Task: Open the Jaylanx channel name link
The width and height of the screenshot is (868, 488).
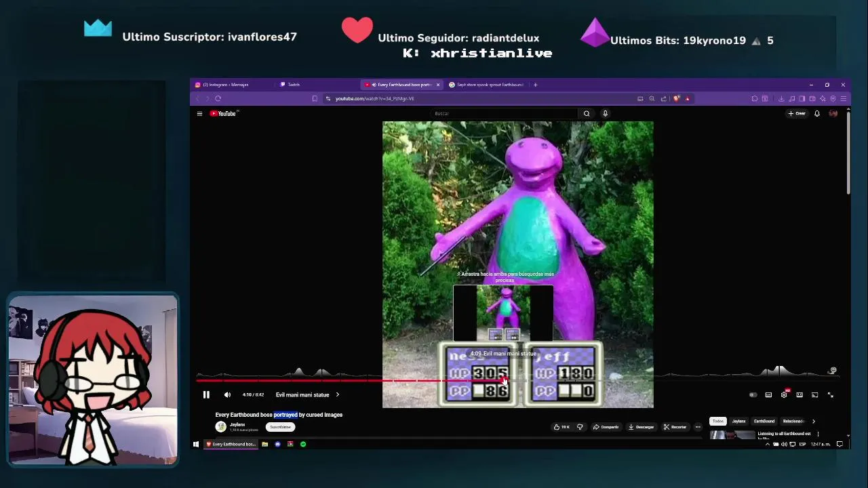Action: pos(237,424)
